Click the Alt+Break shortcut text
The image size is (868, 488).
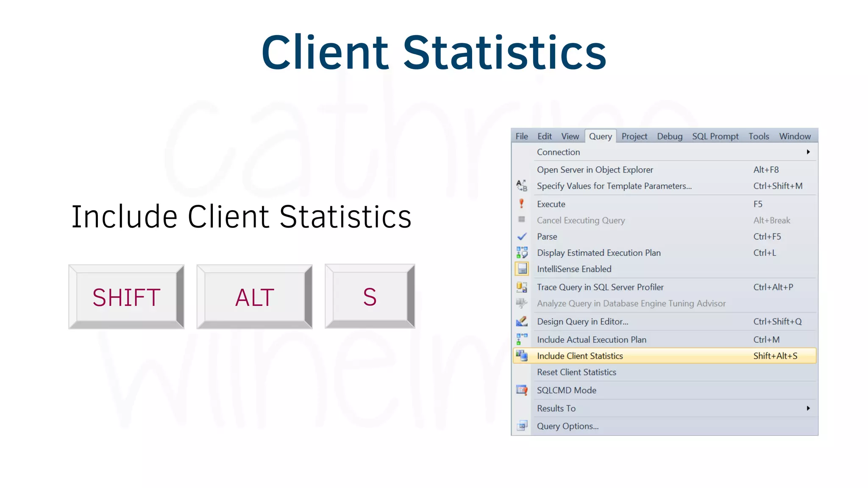tap(772, 220)
